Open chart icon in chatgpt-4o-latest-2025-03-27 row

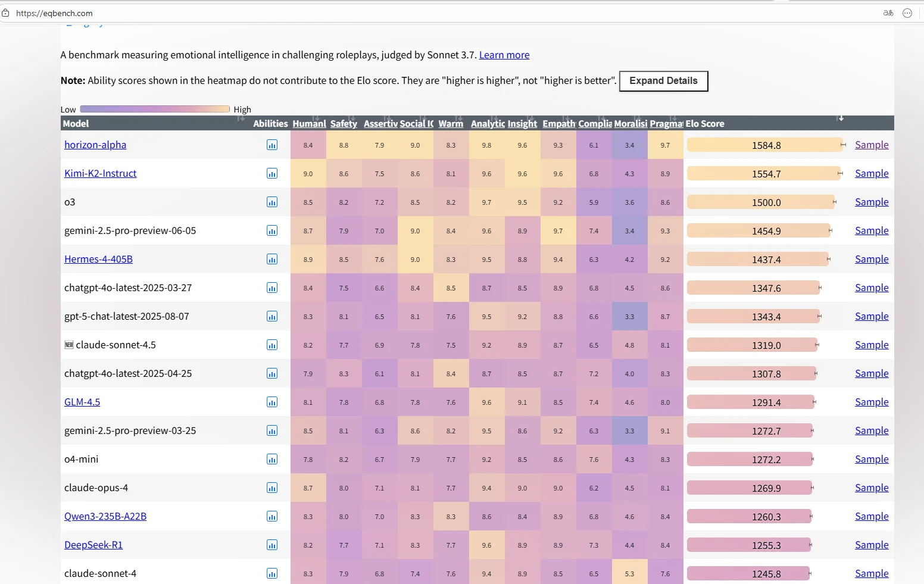click(272, 288)
